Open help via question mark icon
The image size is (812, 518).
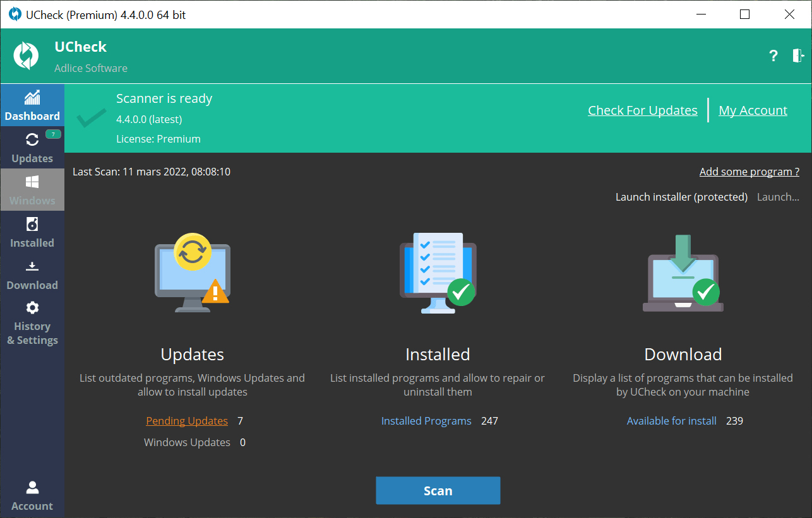[773, 56]
